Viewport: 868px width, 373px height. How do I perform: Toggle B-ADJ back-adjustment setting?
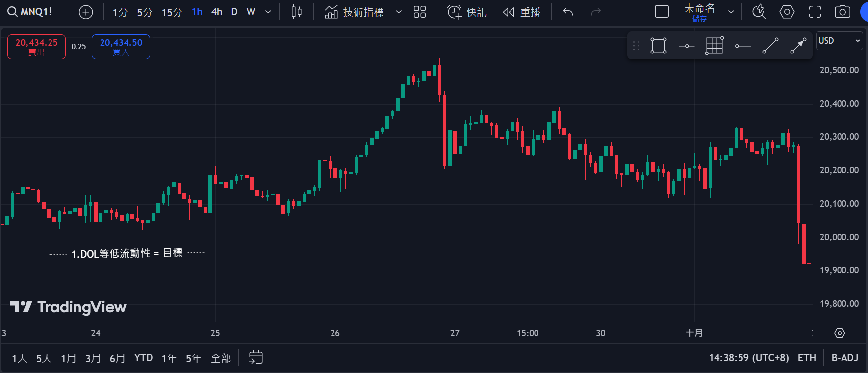coord(844,358)
